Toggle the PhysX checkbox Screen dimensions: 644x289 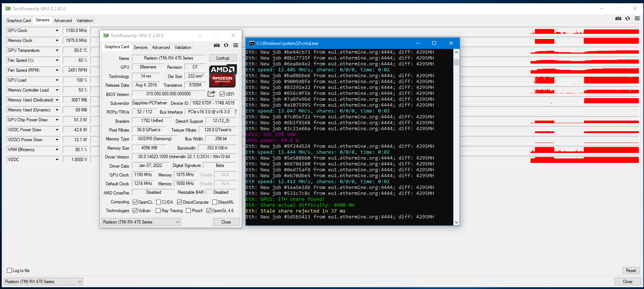coord(188,211)
